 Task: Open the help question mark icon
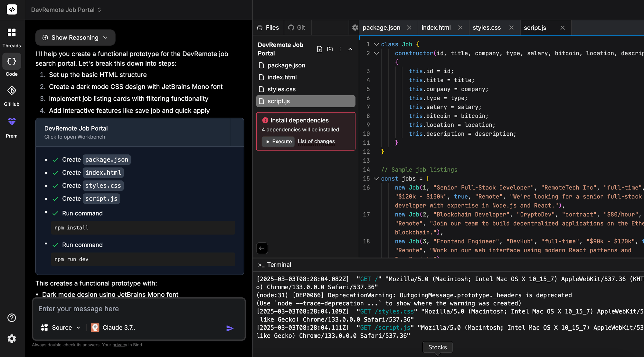[x=12, y=318]
